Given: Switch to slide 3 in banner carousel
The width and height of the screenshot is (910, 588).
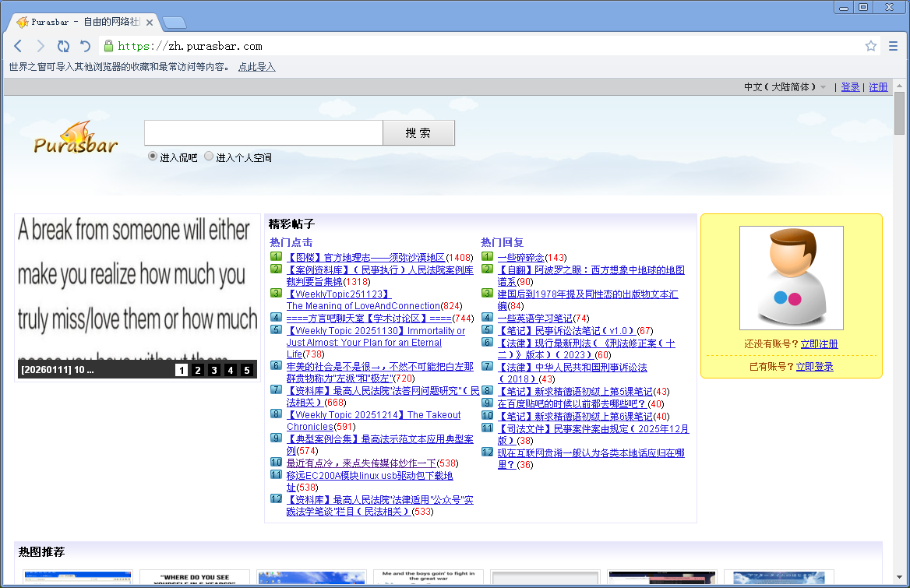Looking at the screenshot, I should pyautogui.click(x=214, y=370).
